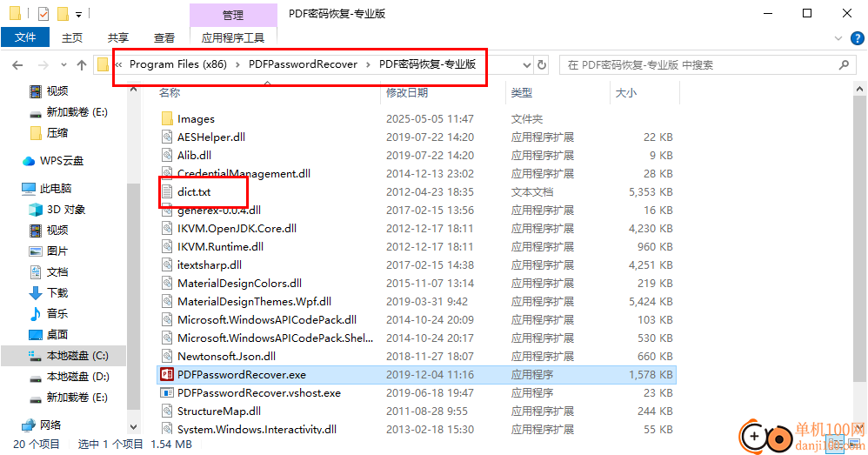Click the chevron after PDFPasswordRecover breadcrumb
Screen dimensions: 868x455
point(368,64)
